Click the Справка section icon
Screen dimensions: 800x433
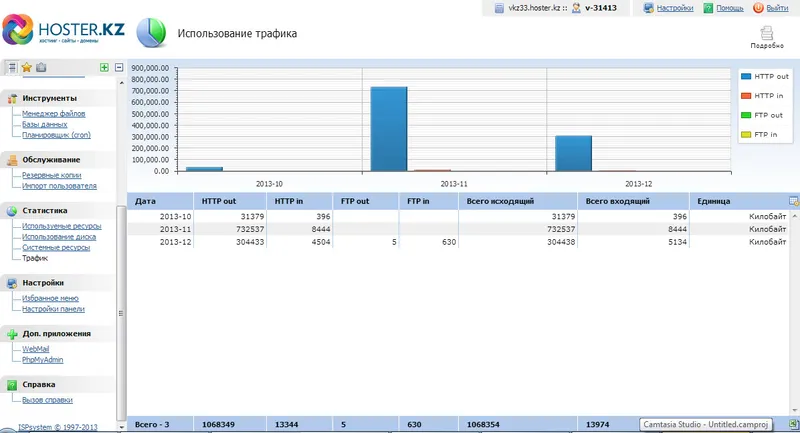click(x=12, y=385)
